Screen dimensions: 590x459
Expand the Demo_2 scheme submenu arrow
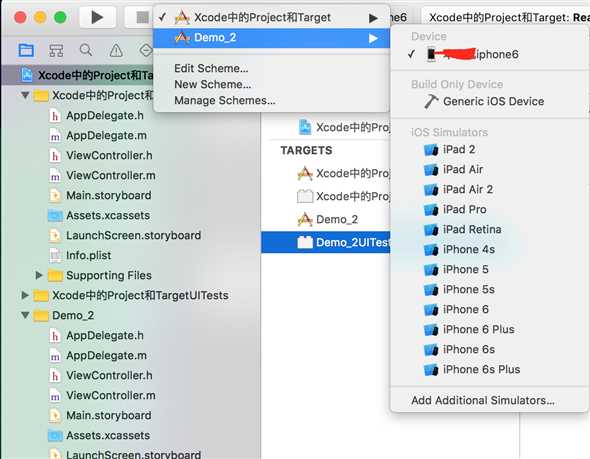[x=373, y=38]
